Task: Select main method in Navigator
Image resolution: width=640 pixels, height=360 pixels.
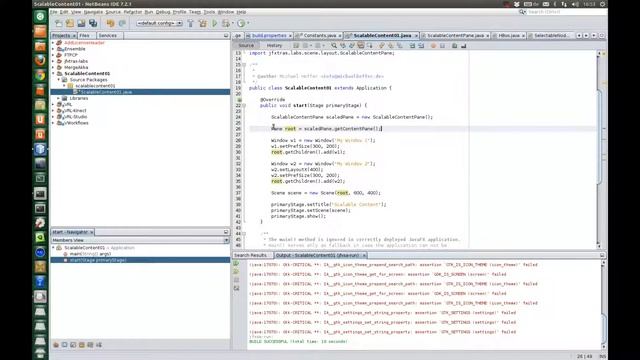Action: [x=90, y=254]
